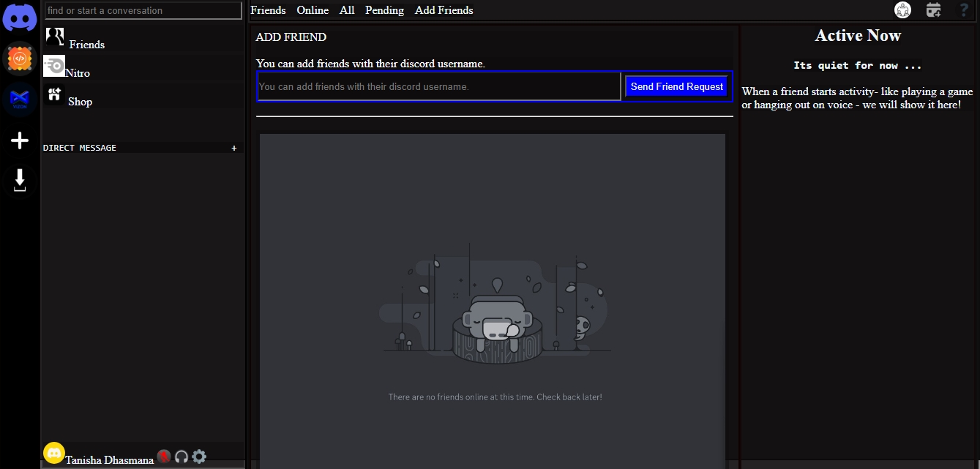Open the Vizon server icon
The height and width of the screenshot is (469, 980).
[x=20, y=100]
